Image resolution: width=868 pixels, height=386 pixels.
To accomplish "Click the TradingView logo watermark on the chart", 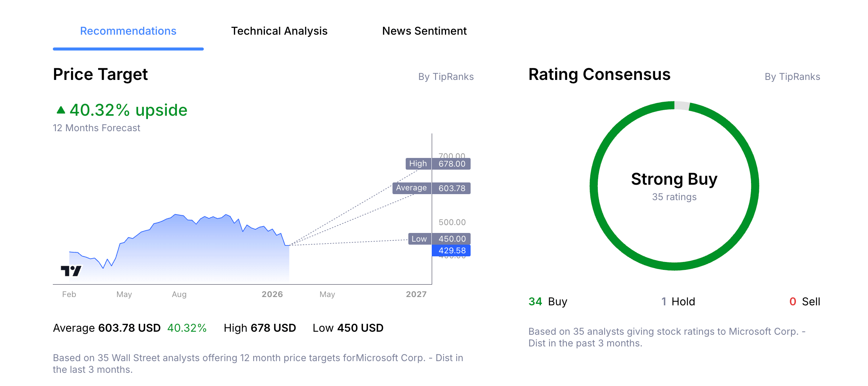I will (72, 270).
